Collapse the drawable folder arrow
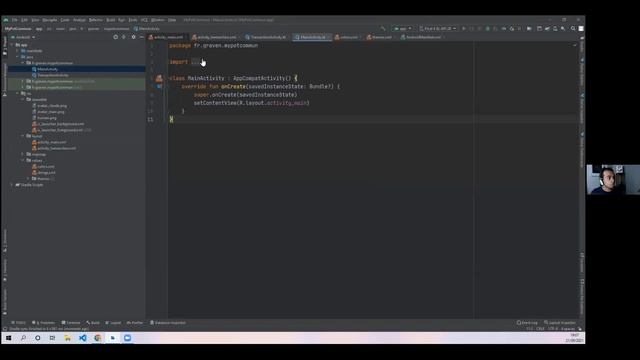The image size is (640, 360). click(x=22, y=100)
